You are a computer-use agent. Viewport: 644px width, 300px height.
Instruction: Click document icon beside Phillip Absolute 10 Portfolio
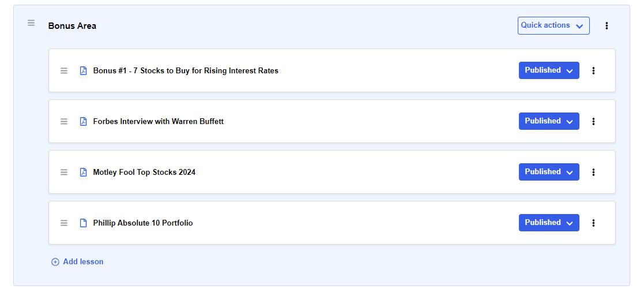pos(84,223)
